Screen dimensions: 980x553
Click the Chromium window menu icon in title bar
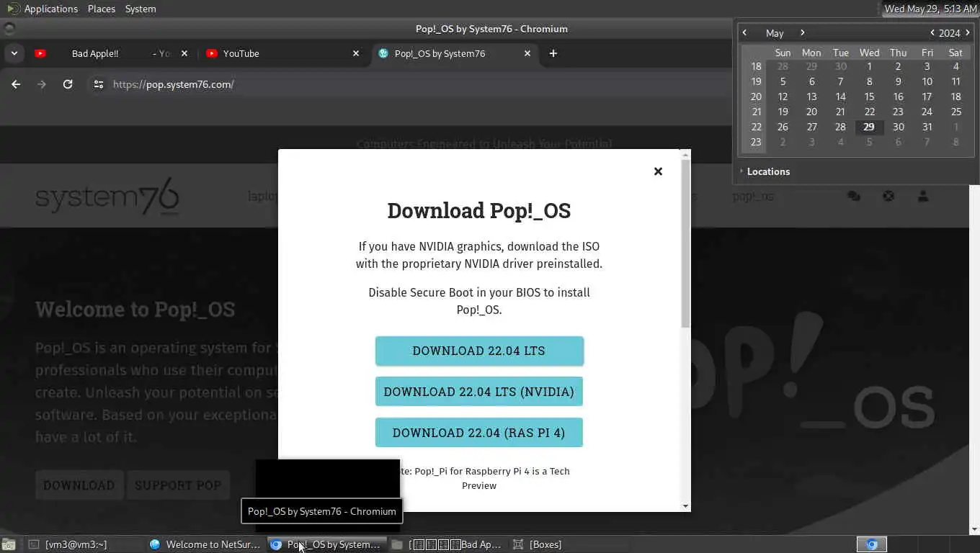pos(9,29)
